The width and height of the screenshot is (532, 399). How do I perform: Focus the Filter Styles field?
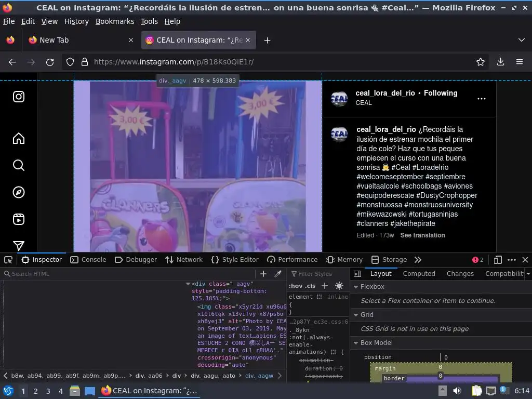[318, 274]
